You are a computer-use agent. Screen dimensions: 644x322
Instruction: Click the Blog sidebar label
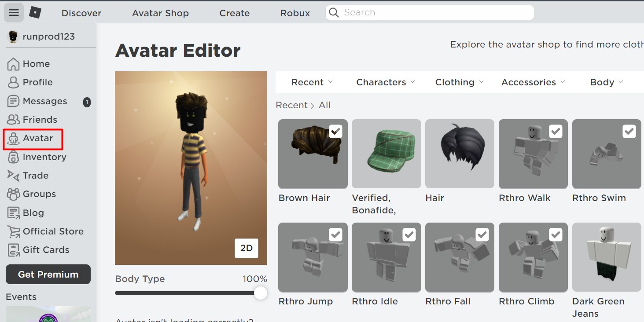point(33,213)
